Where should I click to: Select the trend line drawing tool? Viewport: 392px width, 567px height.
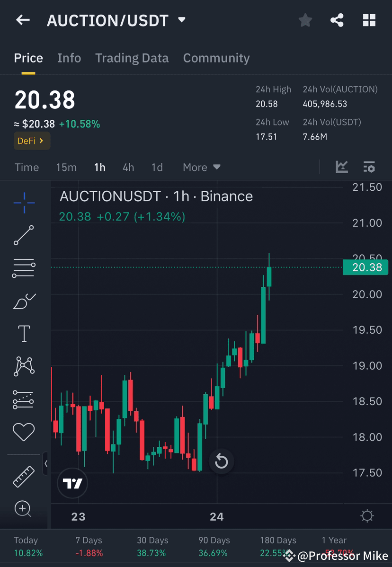(x=24, y=235)
